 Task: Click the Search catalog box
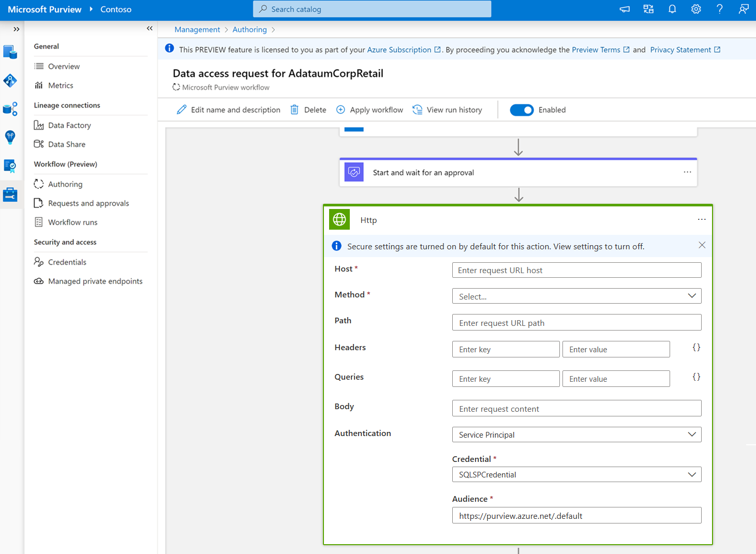(x=372, y=9)
